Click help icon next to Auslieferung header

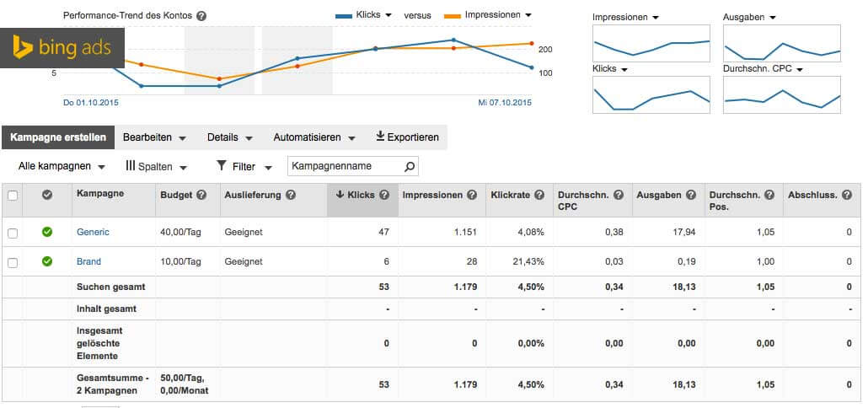click(290, 195)
